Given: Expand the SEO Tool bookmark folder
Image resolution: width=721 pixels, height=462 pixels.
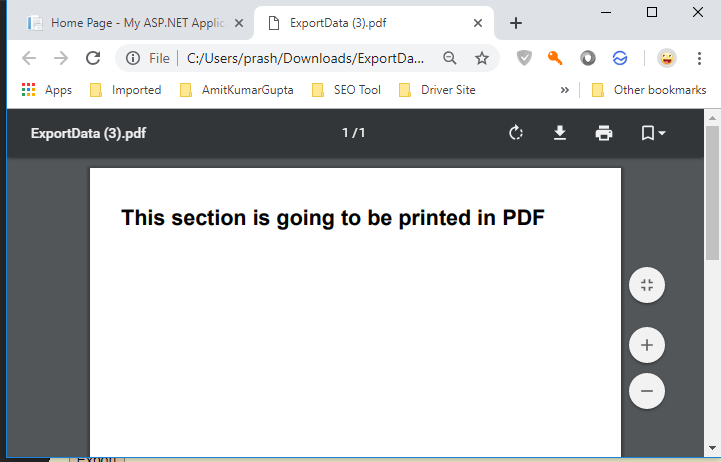Looking at the screenshot, I should click(345, 90).
